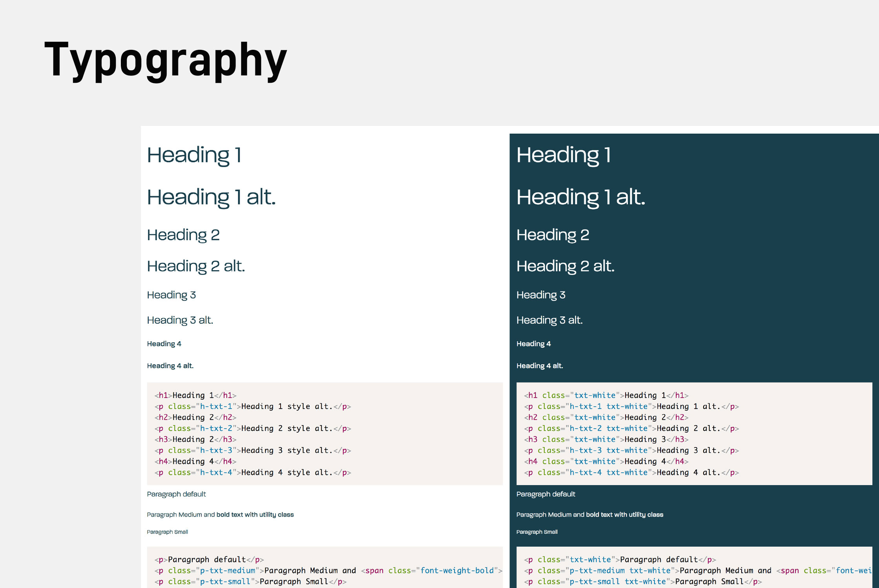Select Heading 1 on the white panel
The height and width of the screenshot is (588, 879).
194,156
